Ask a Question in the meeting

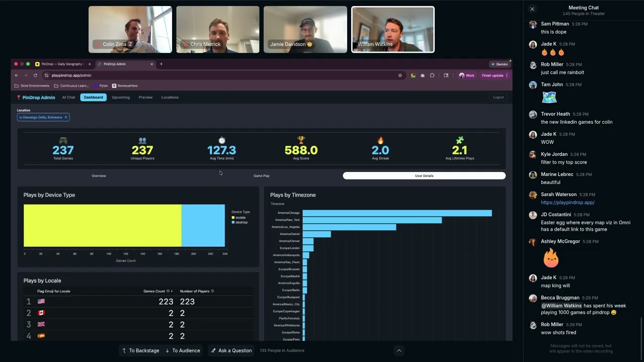(231, 350)
